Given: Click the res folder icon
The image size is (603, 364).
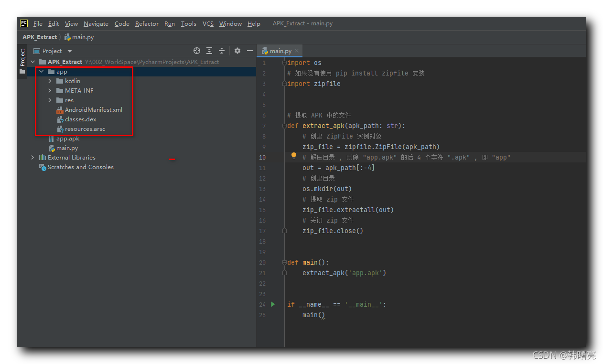Looking at the screenshot, I should pyautogui.click(x=60, y=100).
